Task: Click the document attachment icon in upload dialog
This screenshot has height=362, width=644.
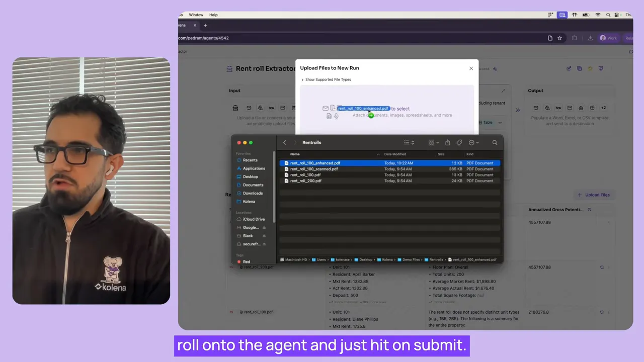Action: (x=329, y=116)
